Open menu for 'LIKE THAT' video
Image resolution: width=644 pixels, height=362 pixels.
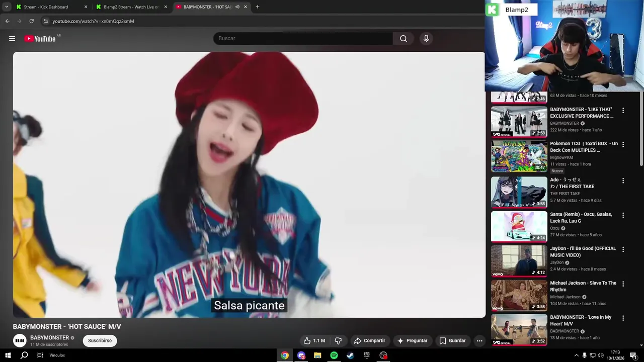[x=623, y=110]
